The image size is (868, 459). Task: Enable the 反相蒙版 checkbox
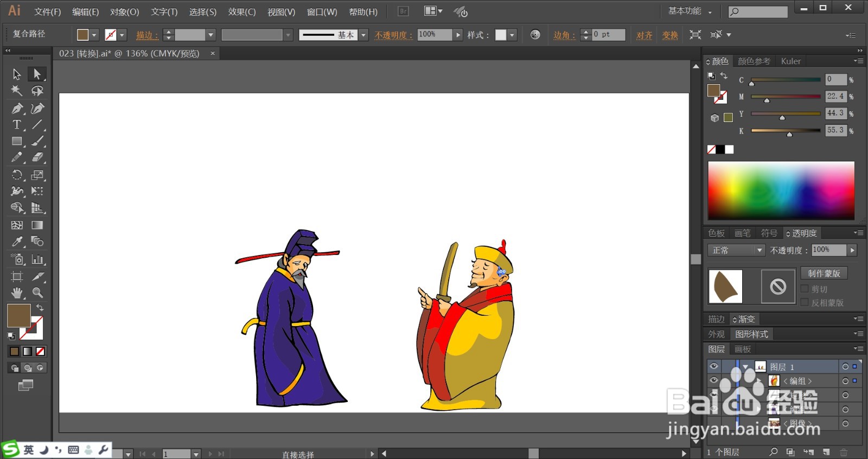(x=805, y=303)
